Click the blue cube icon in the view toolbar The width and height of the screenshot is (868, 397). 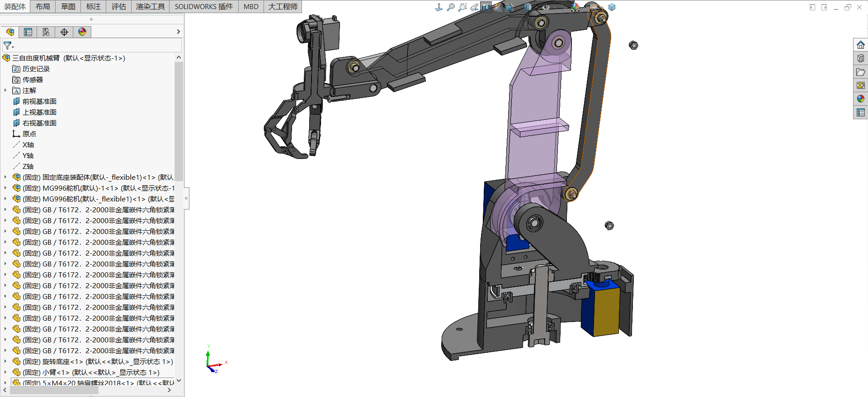click(612, 7)
